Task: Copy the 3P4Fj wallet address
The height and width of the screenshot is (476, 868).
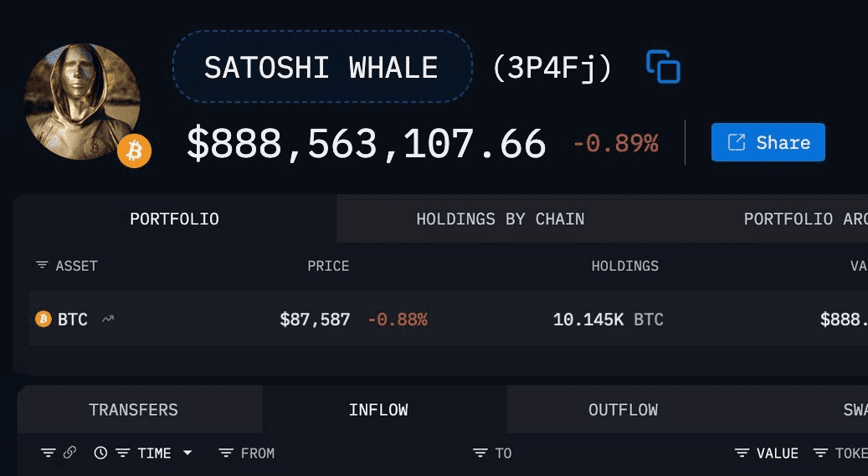Action: 663,67
